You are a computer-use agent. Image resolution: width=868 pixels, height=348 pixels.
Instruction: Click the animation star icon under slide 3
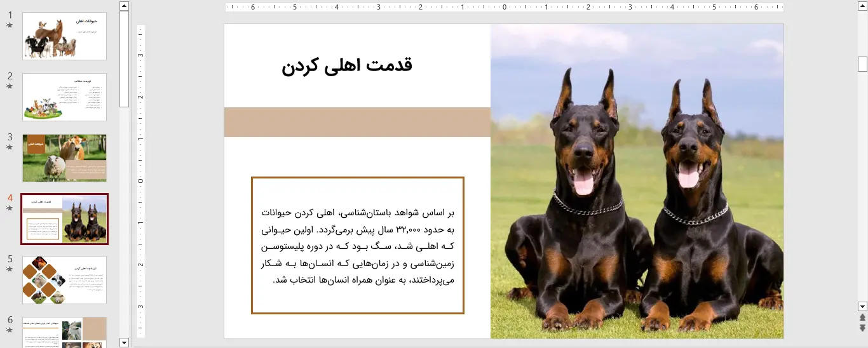(x=10, y=147)
